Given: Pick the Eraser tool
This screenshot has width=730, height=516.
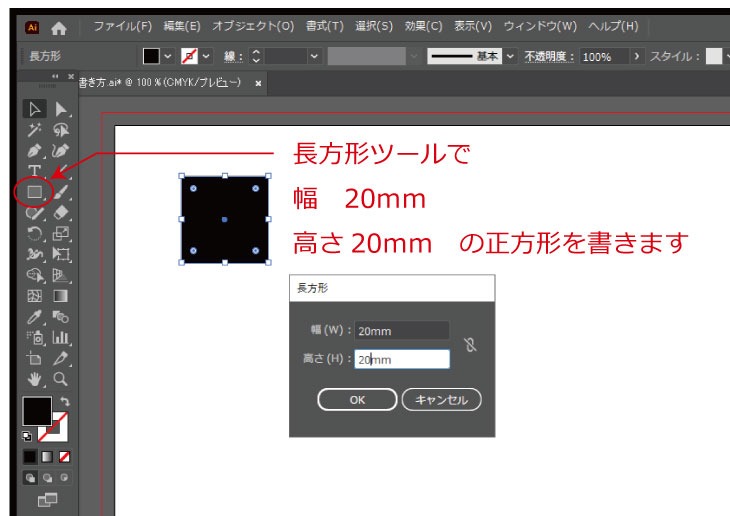Looking at the screenshot, I should pyautogui.click(x=61, y=213).
